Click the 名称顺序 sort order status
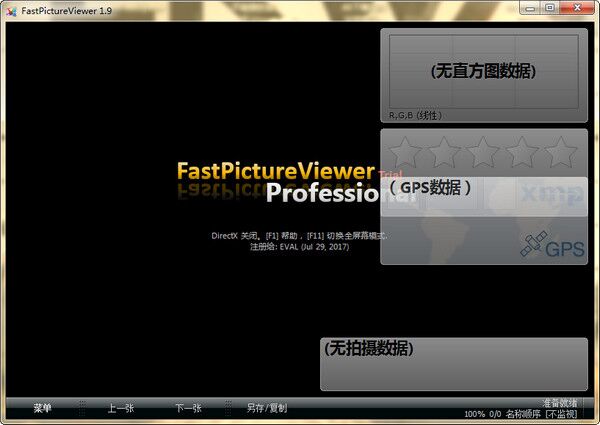 click(x=523, y=414)
